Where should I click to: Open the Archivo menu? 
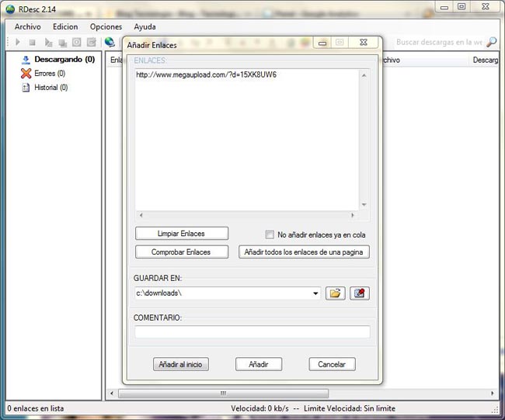click(28, 26)
